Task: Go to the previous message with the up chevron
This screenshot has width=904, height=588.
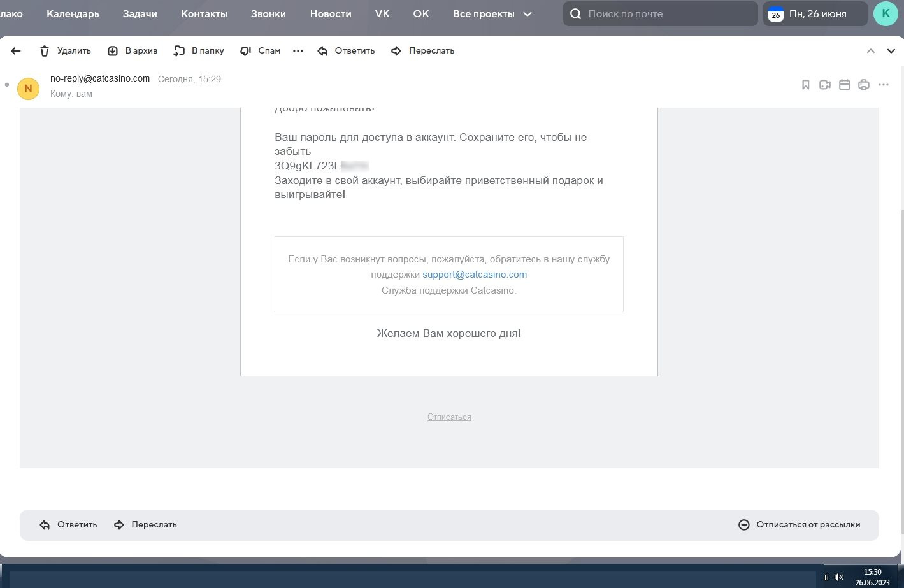Action: click(871, 51)
